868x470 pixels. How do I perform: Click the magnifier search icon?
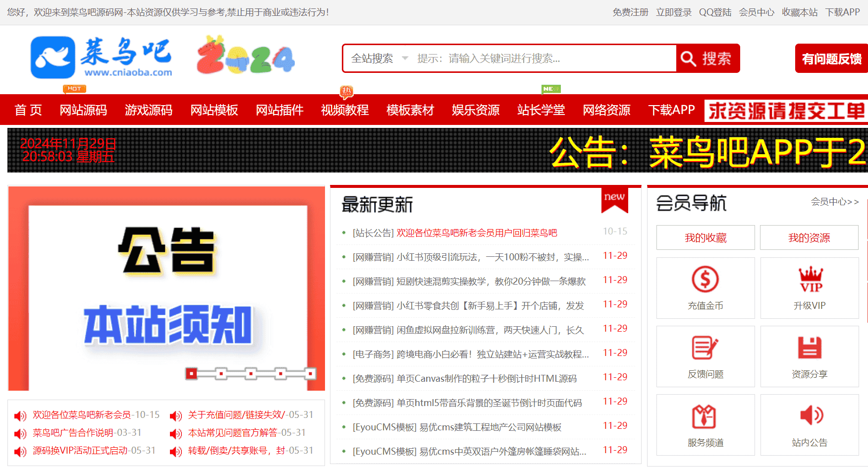pos(688,58)
